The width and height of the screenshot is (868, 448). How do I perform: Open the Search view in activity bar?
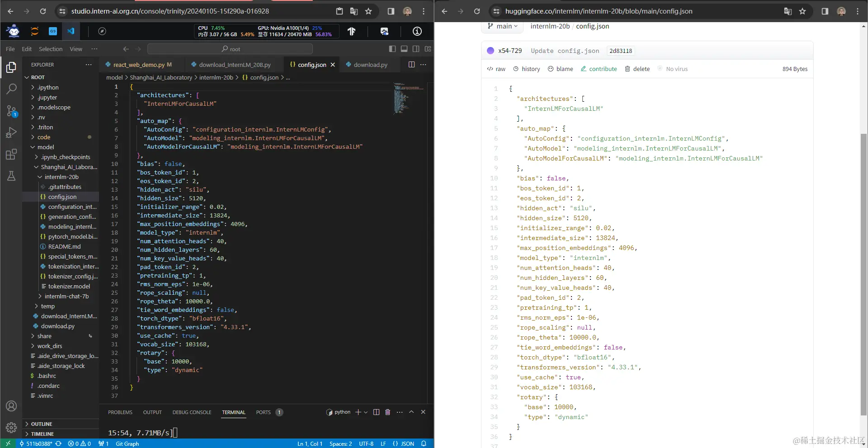(x=11, y=89)
